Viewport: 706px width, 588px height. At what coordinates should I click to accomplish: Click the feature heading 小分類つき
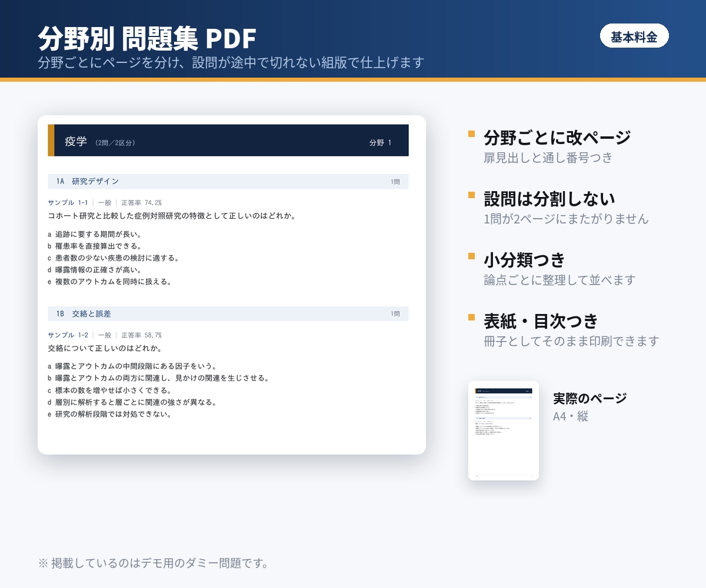pos(524,260)
